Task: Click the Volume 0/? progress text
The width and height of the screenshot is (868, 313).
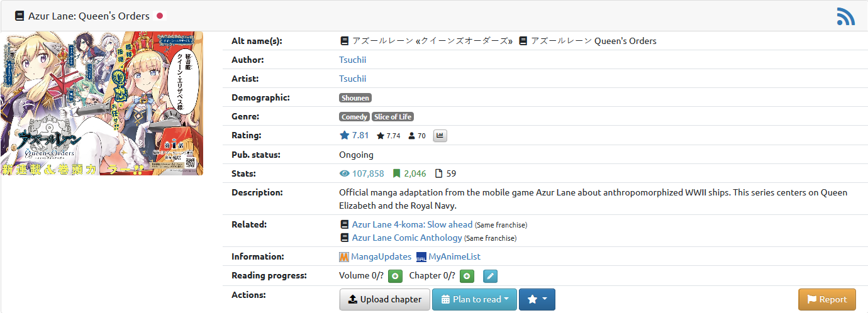Action: [361, 276]
